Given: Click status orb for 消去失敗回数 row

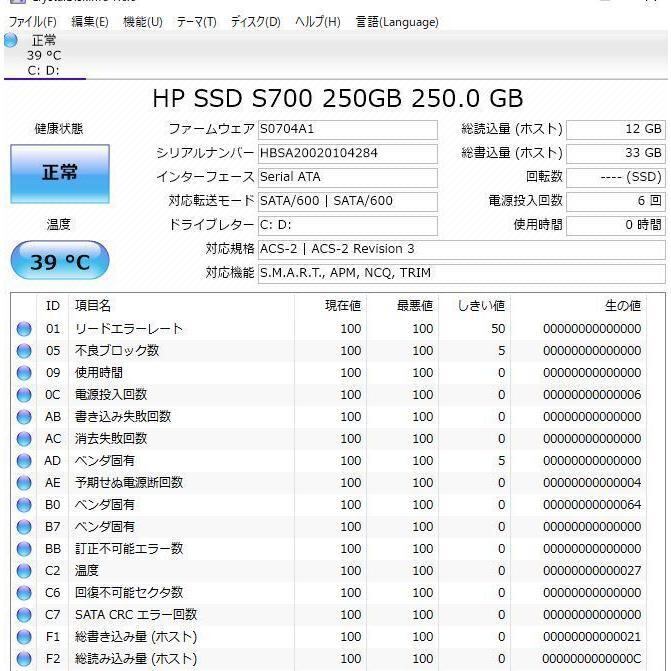Looking at the screenshot, I should pos(24,439).
